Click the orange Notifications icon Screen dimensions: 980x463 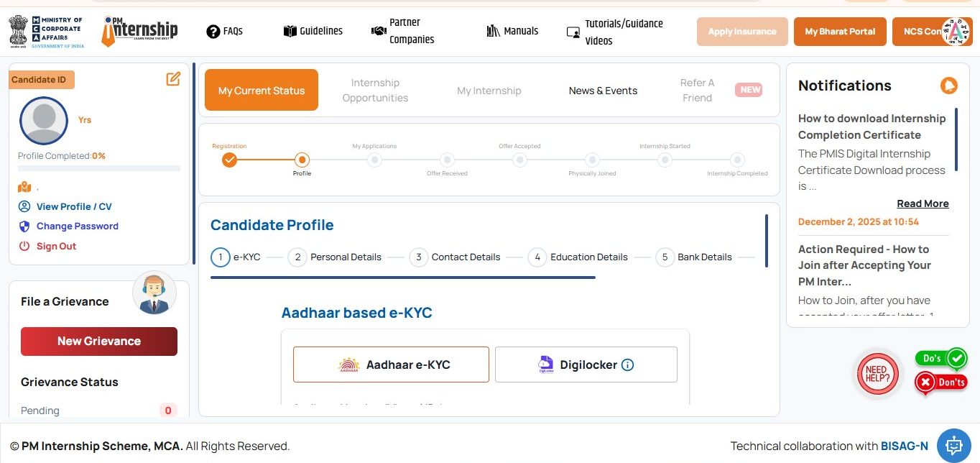pos(949,86)
